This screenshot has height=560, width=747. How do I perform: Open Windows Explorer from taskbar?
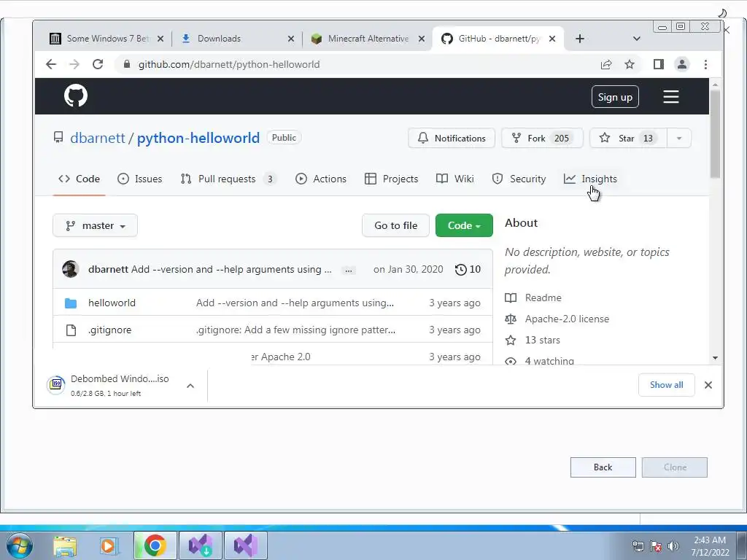[65, 545]
